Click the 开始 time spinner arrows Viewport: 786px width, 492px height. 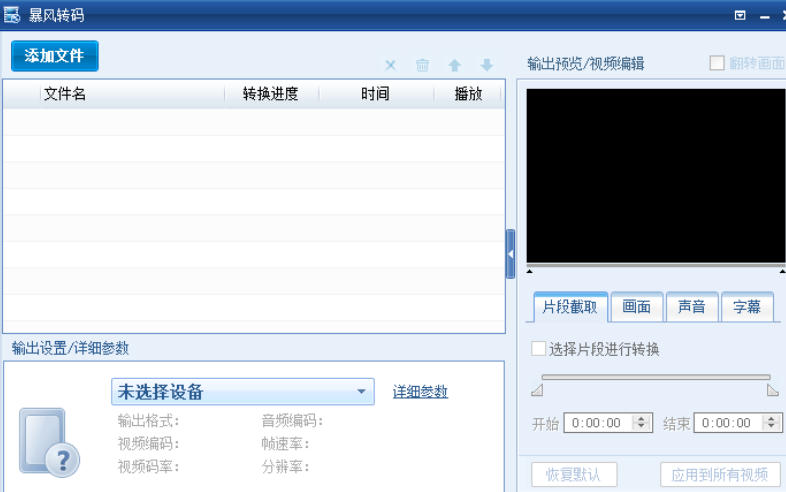click(x=641, y=423)
